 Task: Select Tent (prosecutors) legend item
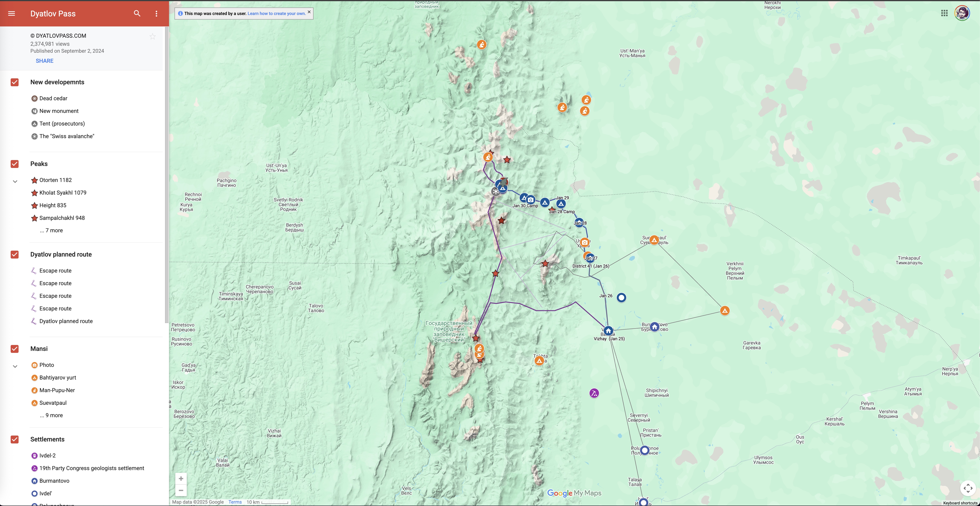click(62, 124)
